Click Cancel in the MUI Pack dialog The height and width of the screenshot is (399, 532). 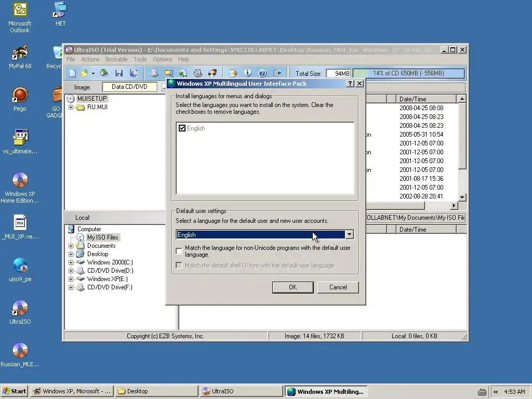[x=338, y=287]
